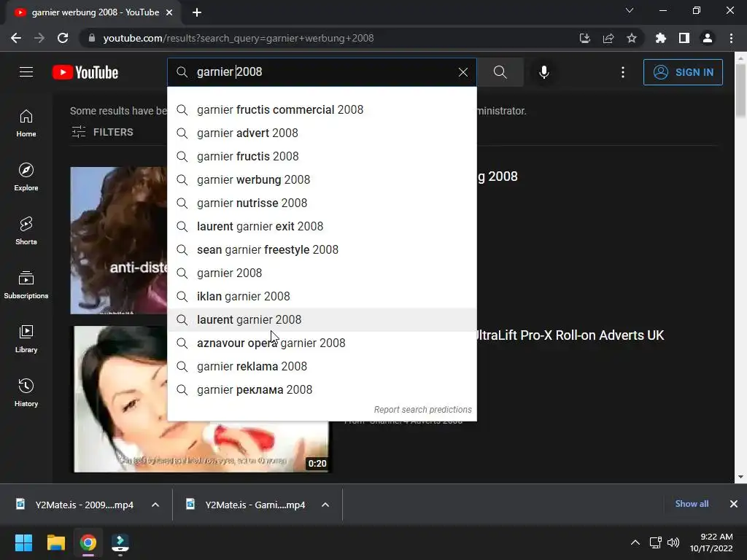Open UltraLift Pro-X Roll-on Adverts UK title
Screen dimensions: 747x560
(x=570, y=335)
